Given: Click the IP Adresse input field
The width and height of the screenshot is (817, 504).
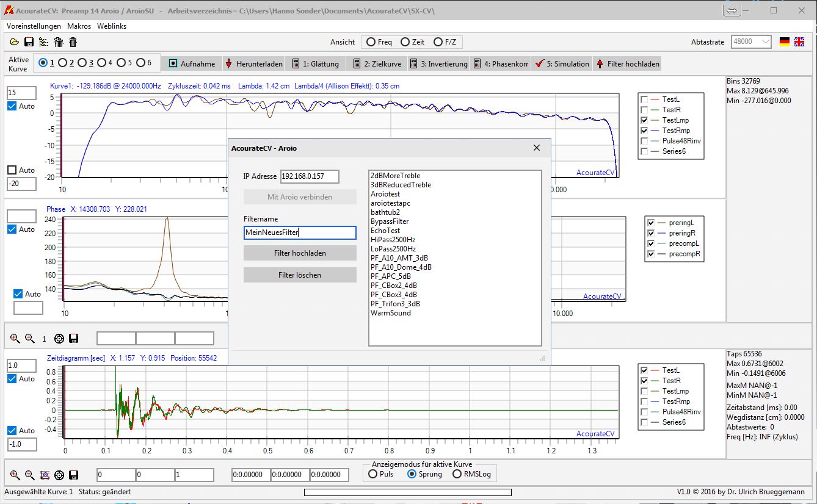Looking at the screenshot, I should coord(310,176).
